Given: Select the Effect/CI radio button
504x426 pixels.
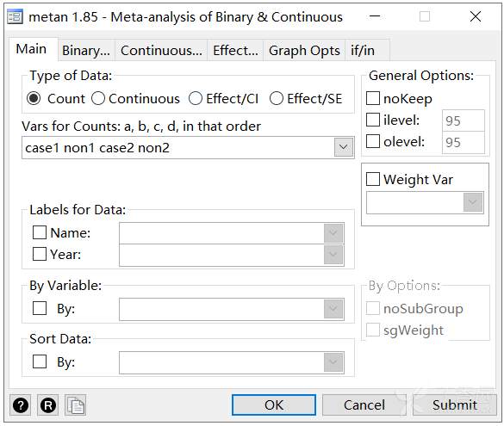Looking at the screenshot, I should (196, 99).
